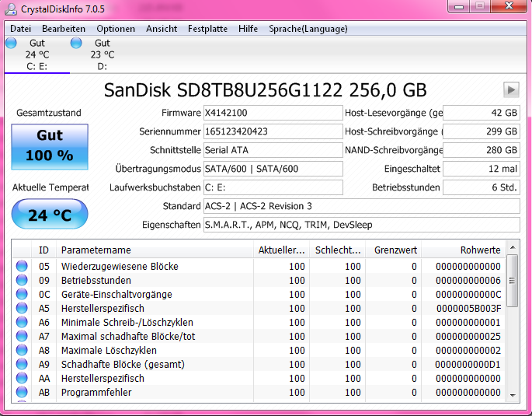Click raw value 0000005B003F
Screen dimensions: 532x416
click(x=468, y=309)
